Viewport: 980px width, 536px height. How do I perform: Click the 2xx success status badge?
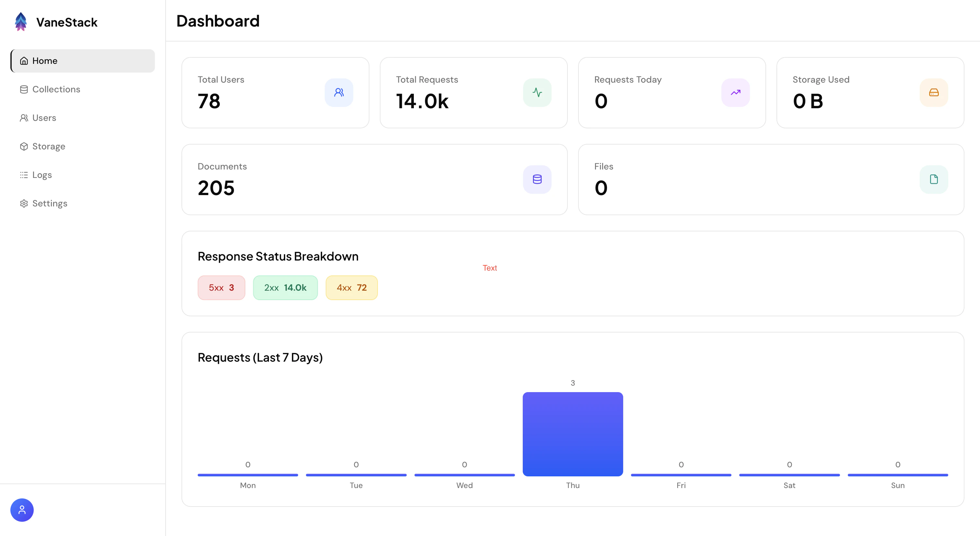point(285,287)
